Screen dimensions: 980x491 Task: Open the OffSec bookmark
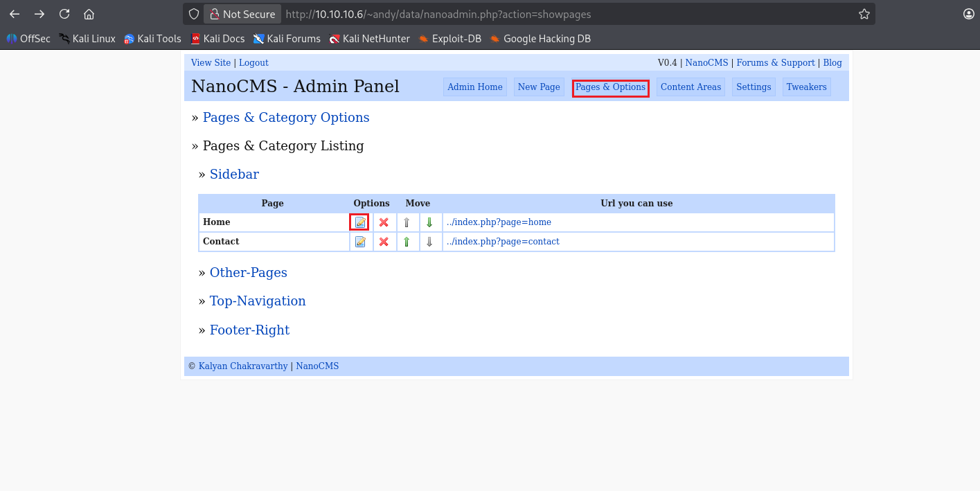28,39
